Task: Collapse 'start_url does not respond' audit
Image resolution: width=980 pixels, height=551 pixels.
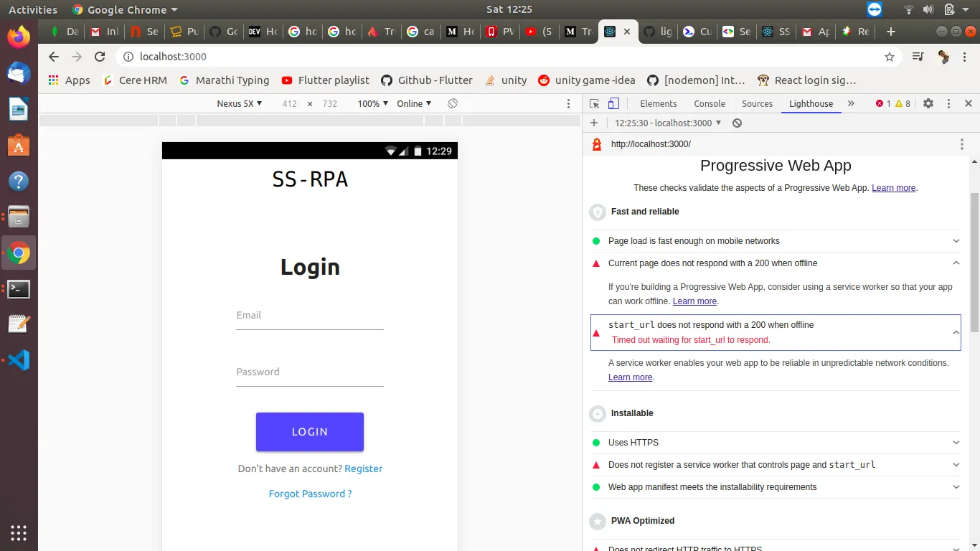Action: point(776,332)
